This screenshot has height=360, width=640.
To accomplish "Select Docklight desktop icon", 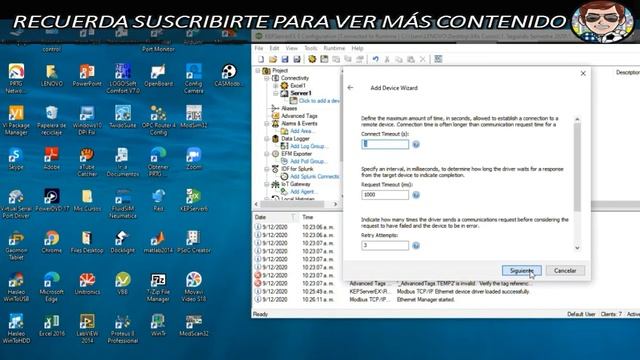I will [123, 242].
